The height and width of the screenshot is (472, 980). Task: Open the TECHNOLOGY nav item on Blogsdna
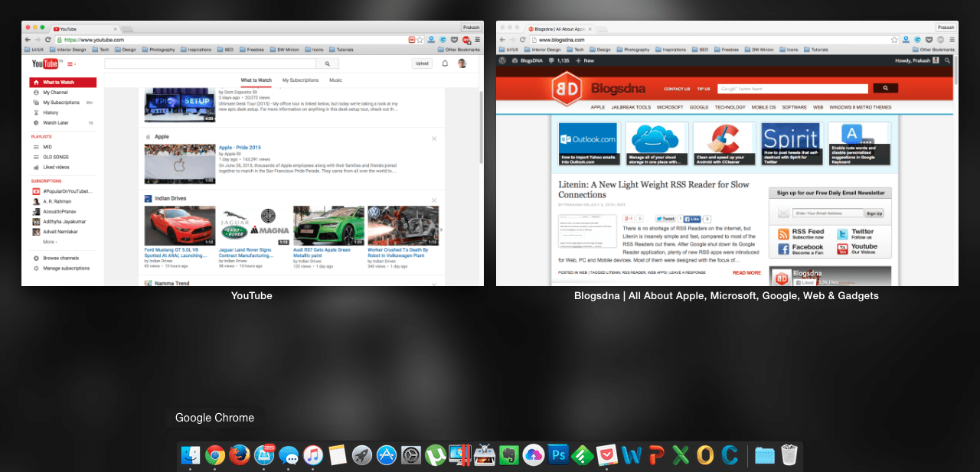pos(730,107)
